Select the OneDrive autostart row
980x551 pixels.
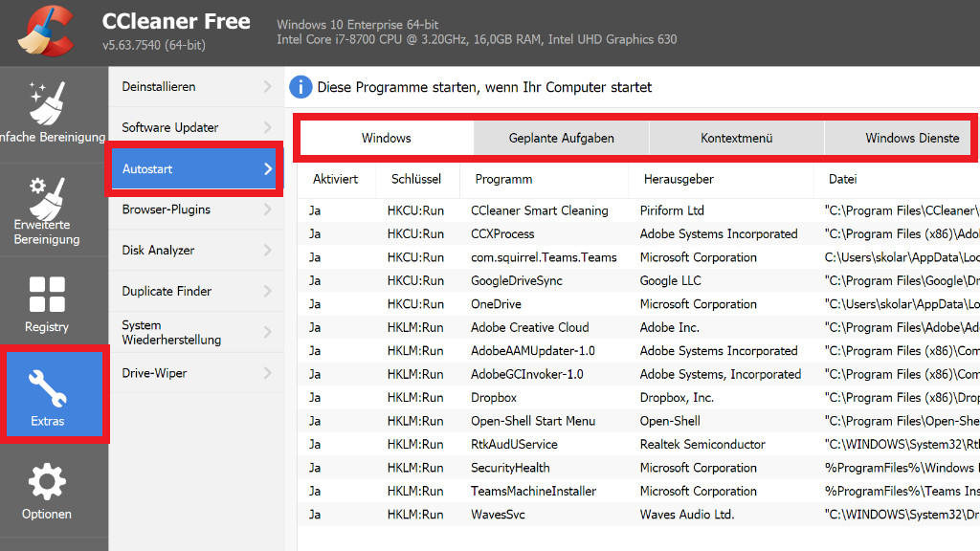point(497,304)
